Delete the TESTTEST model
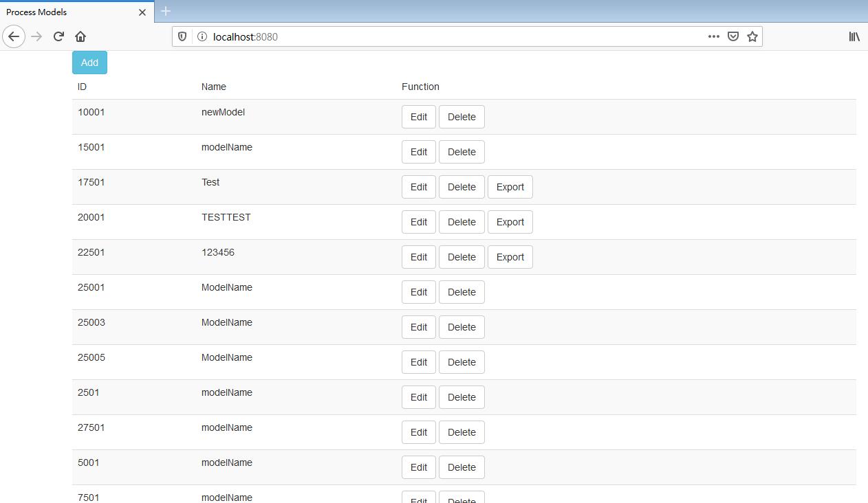 [x=462, y=222]
